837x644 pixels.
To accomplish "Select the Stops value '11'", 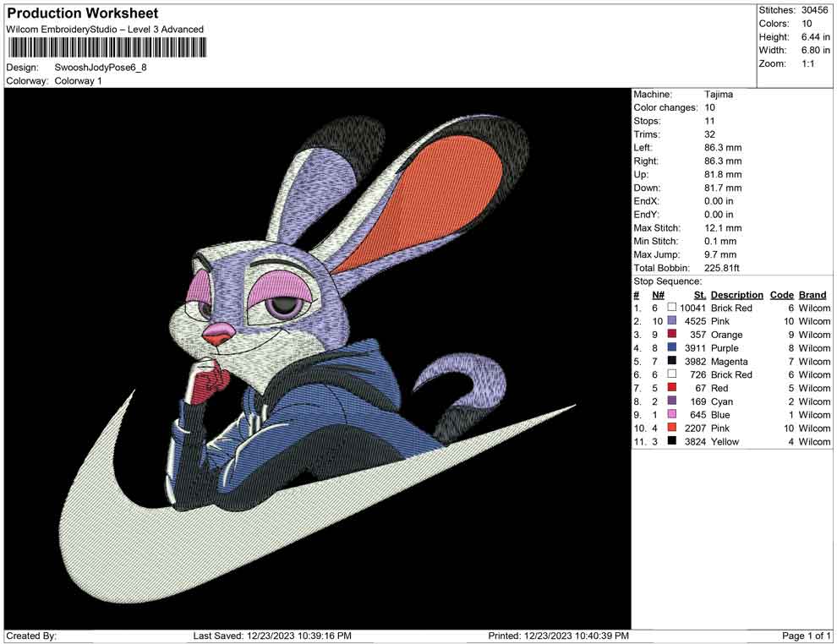I will click(x=709, y=121).
